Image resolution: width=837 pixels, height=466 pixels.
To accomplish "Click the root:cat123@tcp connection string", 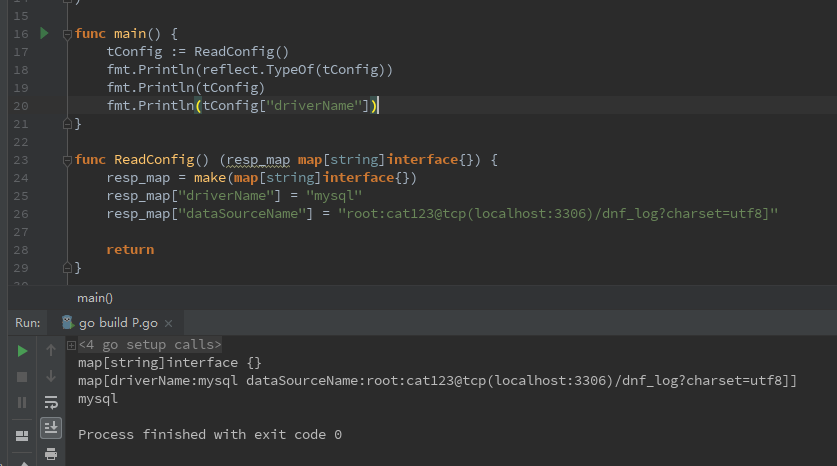I will [x=558, y=214].
